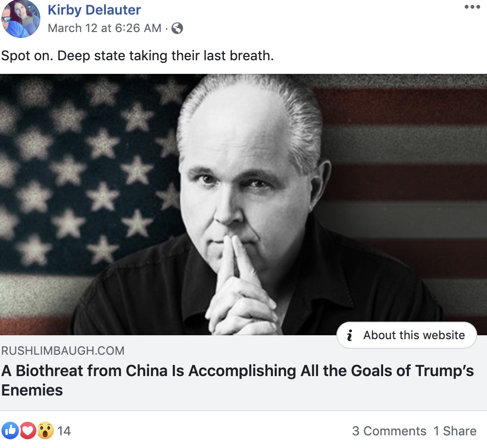Click the March 12 at 6:26 AM timestamp

point(104,28)
